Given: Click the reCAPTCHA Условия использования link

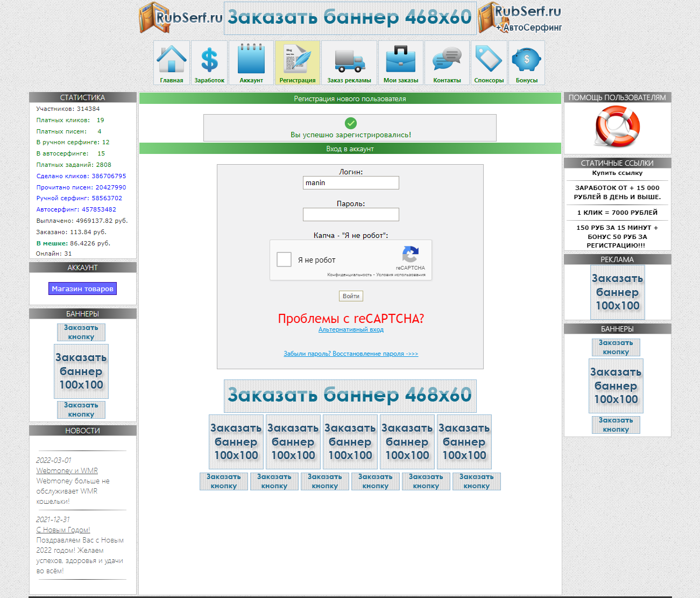Looking at the screenshot, I should (x=401, y=275).
